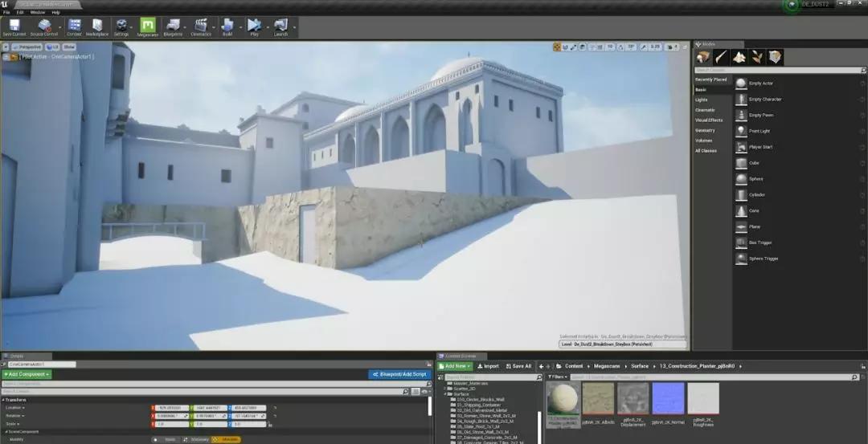
Task: Select the Geometry Editing mode cube icon
Action: pyautogui.click(x=775, y=57)
